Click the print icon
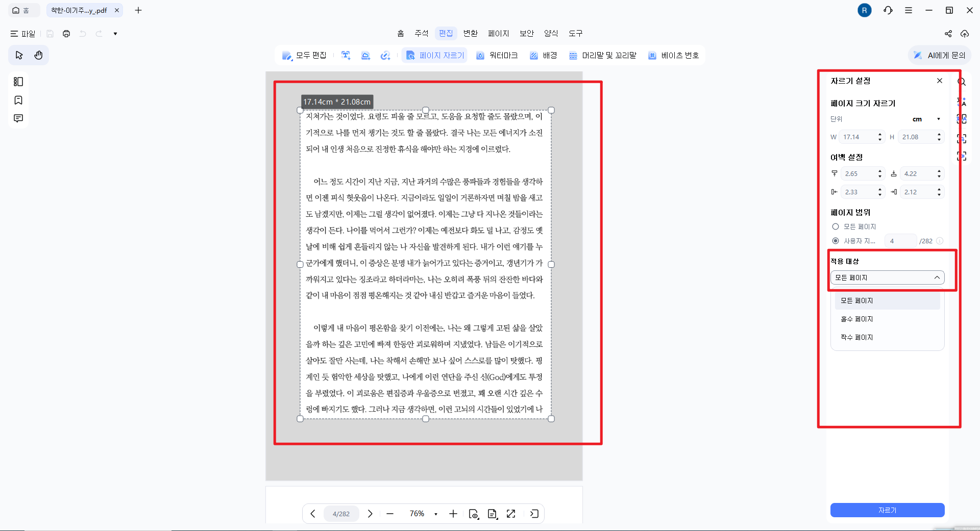This screenshot has width=980, height=531. point(66,34)
